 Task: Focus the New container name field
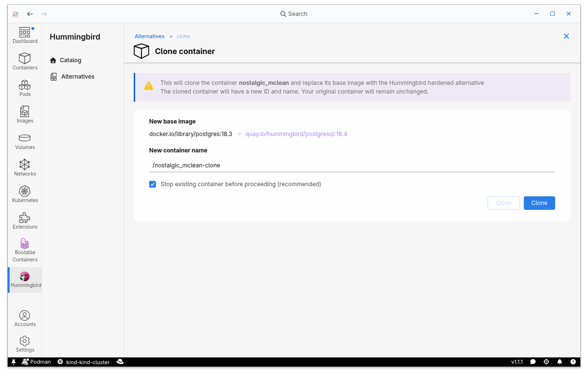click(x=352, y=165)
